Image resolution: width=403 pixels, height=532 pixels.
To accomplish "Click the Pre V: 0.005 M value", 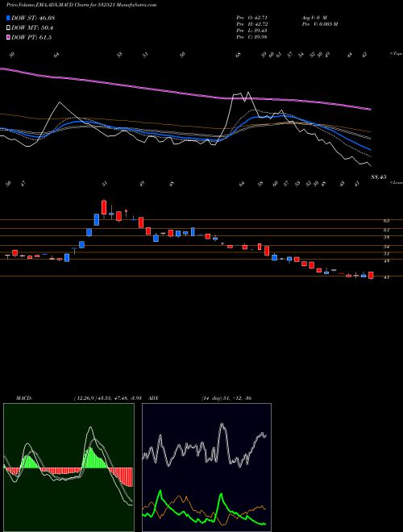I will tap(319, 24).
